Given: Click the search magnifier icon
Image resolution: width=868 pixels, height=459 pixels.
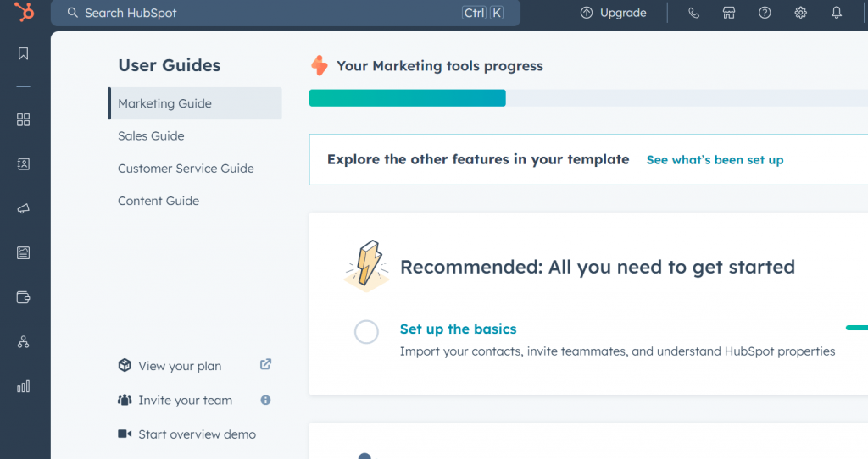Looking at the screenshot, I should click(x=73, y=12).
